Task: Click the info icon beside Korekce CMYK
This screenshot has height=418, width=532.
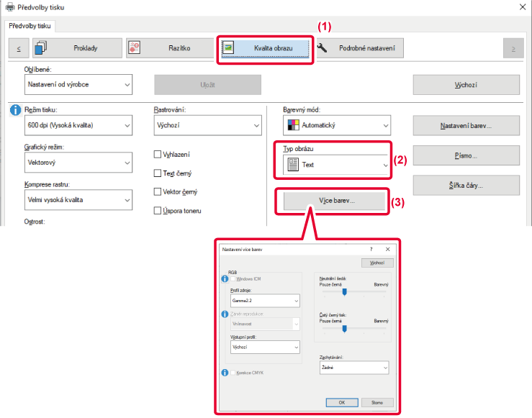Action: point(225,373)
